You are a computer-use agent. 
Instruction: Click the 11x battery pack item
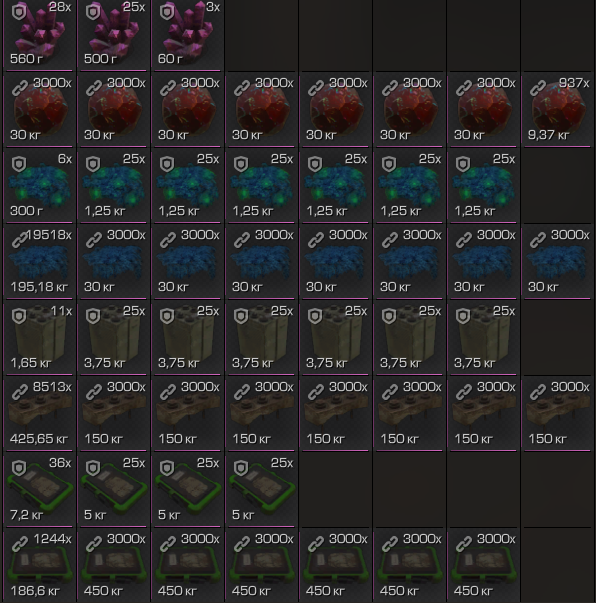pyautogui.click(x=39, y=339)
